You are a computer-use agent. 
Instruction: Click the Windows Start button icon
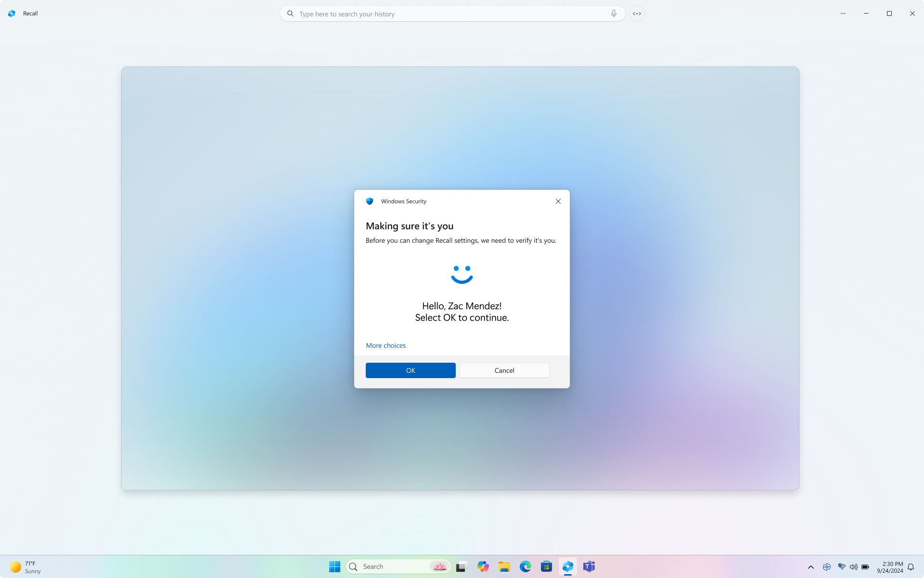click(x=334, y=566)
